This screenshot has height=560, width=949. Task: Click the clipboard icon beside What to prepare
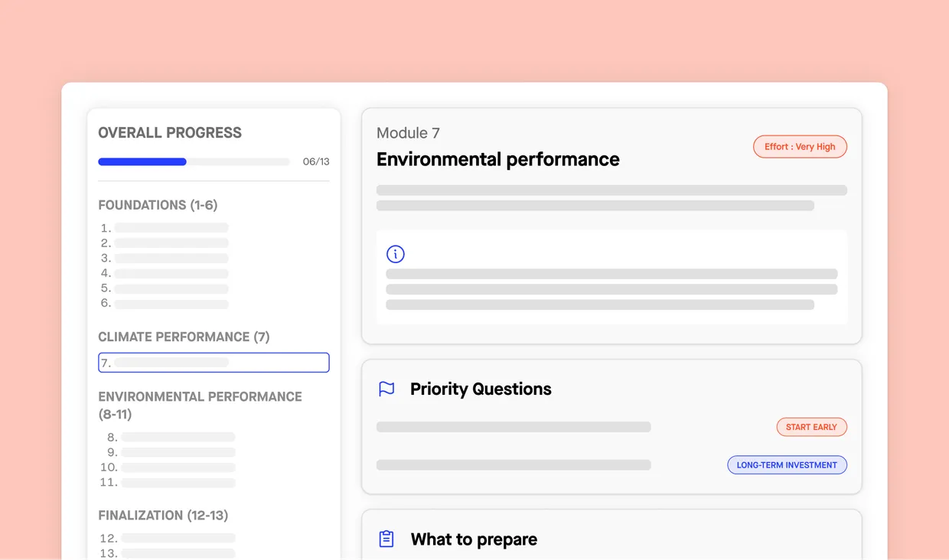[386, 539]
